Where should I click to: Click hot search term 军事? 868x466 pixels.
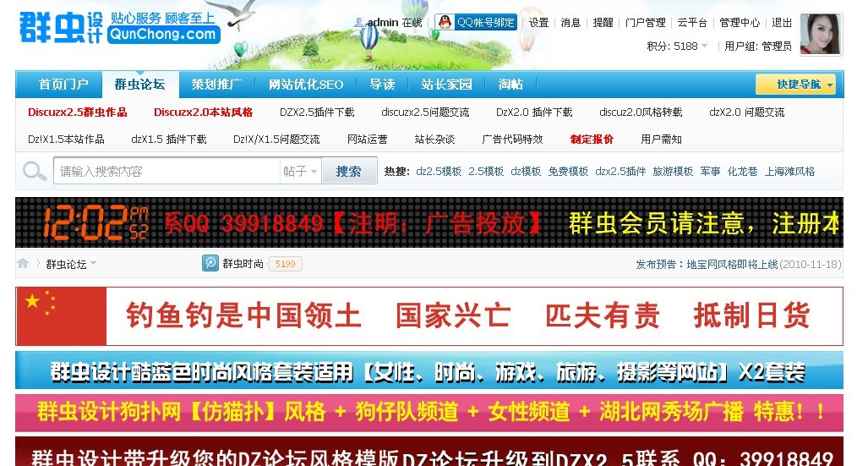tap(710, 171)
